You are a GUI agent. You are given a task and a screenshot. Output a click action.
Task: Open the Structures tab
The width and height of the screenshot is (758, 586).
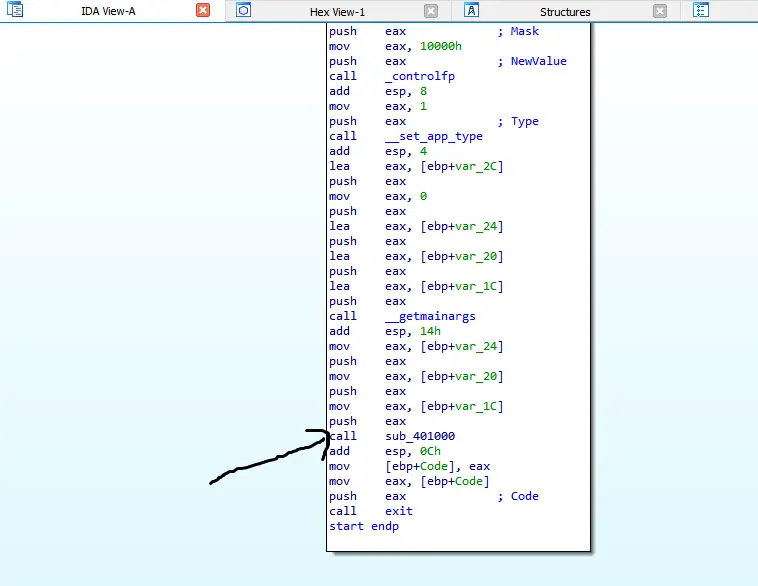565,12
